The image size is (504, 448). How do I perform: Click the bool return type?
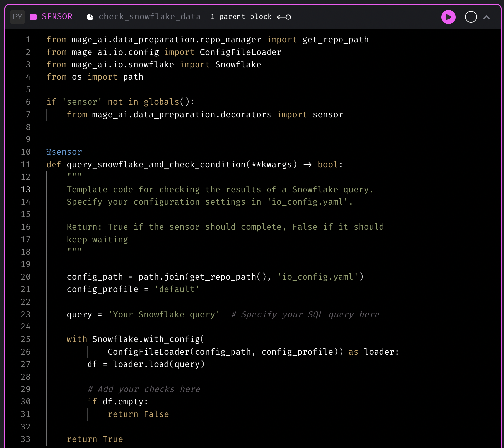click(x=328, y=165)
